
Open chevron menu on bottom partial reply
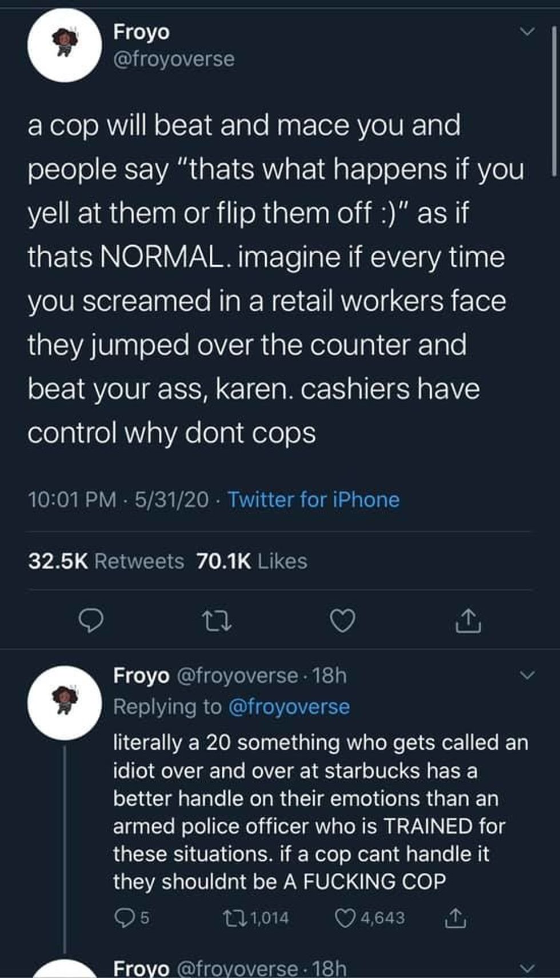point(527,968)
